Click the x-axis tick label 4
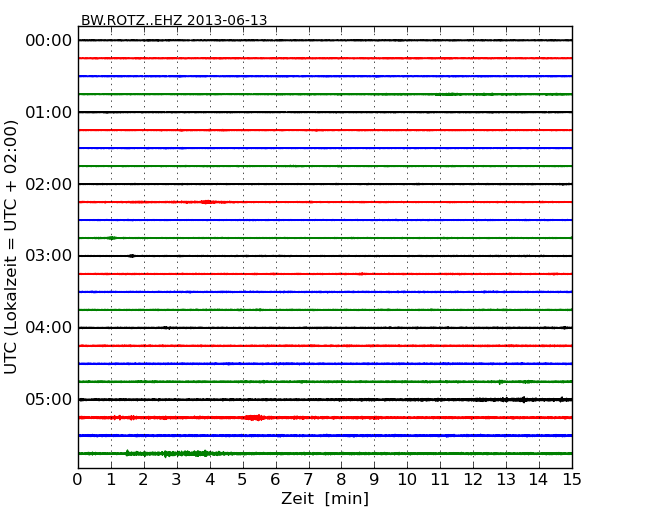 click(210, 480)
